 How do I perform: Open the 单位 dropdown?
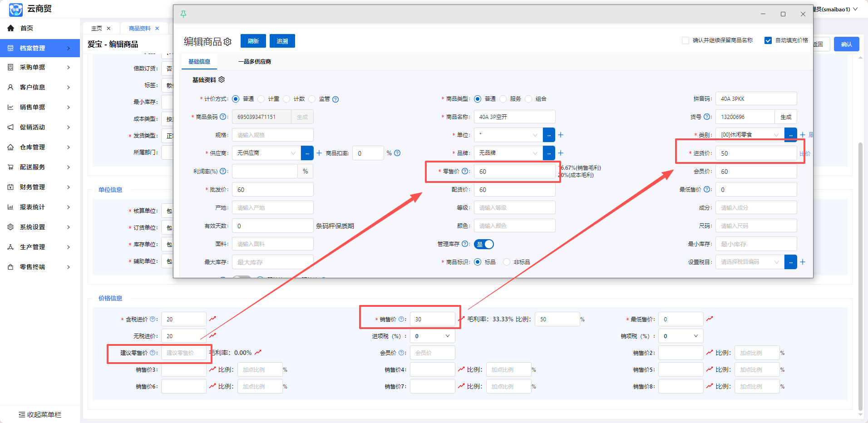click(508, 135)
